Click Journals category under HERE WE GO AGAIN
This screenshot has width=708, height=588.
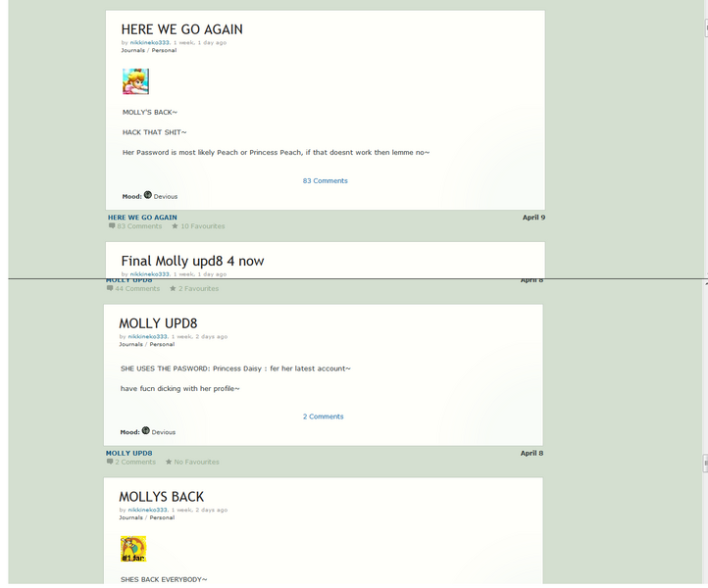coord(132,51)
